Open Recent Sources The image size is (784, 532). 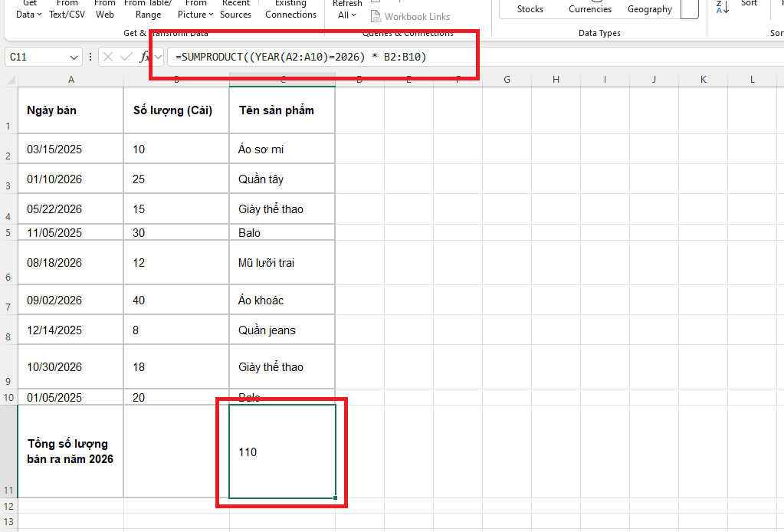click(x=235, y=9)
